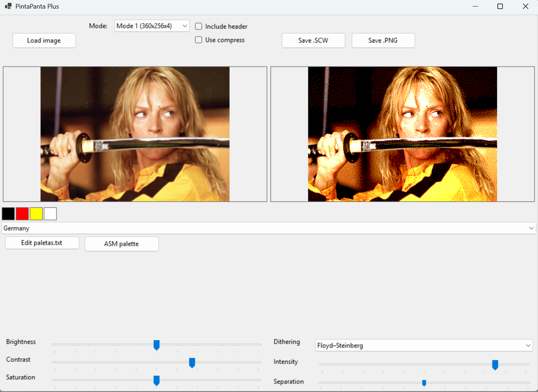The width and height of the screenshot is (538, 392).
Task: Click the Save .SCW button
Action: tap(313, 41)
